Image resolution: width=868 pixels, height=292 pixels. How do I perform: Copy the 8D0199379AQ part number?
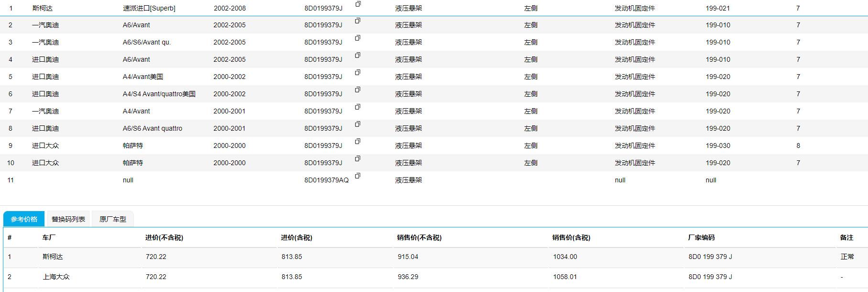[x=358, y=176]
